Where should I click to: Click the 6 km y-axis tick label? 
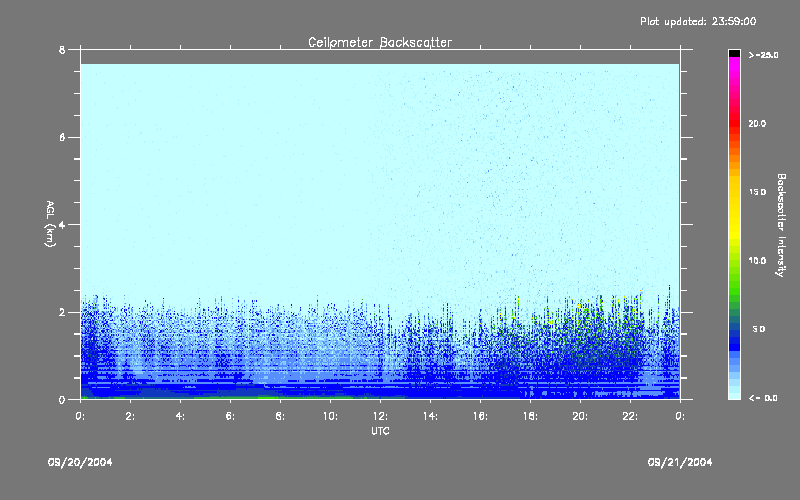(x=62, y=137)
